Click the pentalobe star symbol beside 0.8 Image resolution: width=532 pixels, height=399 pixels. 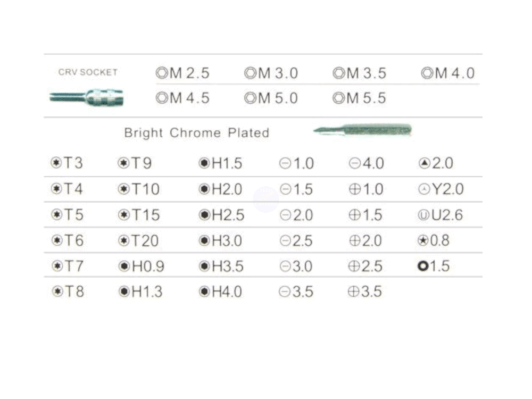[x=423, y=240]
